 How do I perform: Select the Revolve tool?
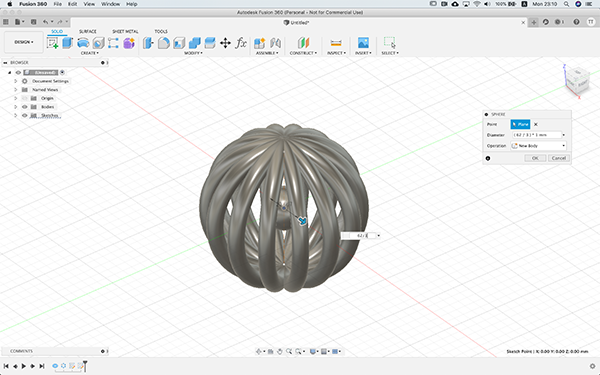pos(83,43)
